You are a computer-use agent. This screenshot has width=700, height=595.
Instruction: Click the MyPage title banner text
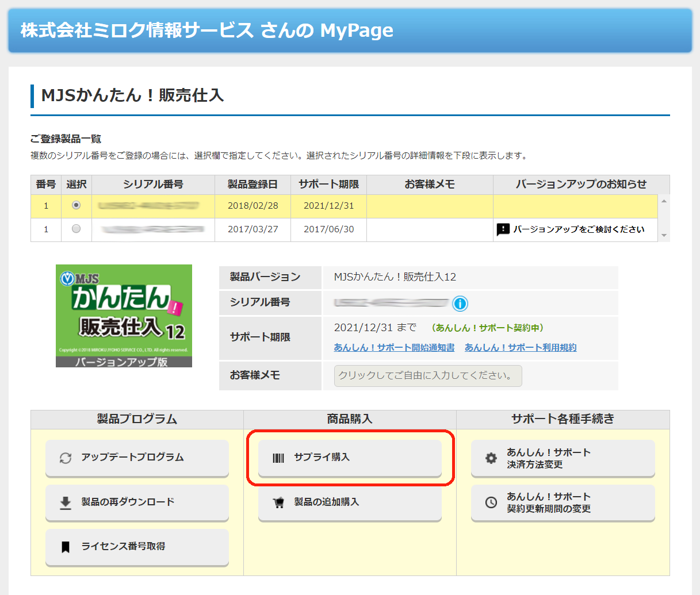206,30
